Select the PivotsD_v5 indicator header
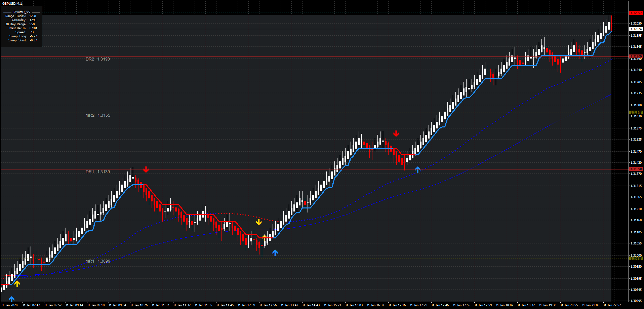 22,12
